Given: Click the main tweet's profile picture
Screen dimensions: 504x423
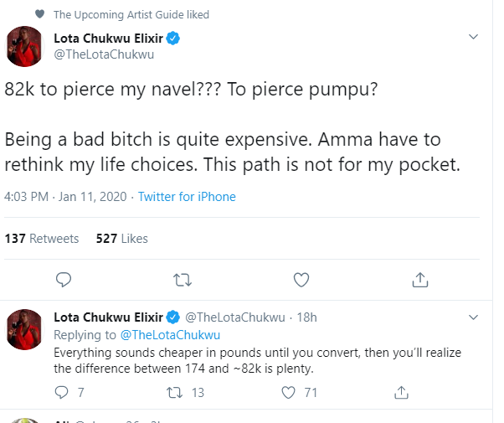Looking at the screenshot, I should click(x=26, y=47).
